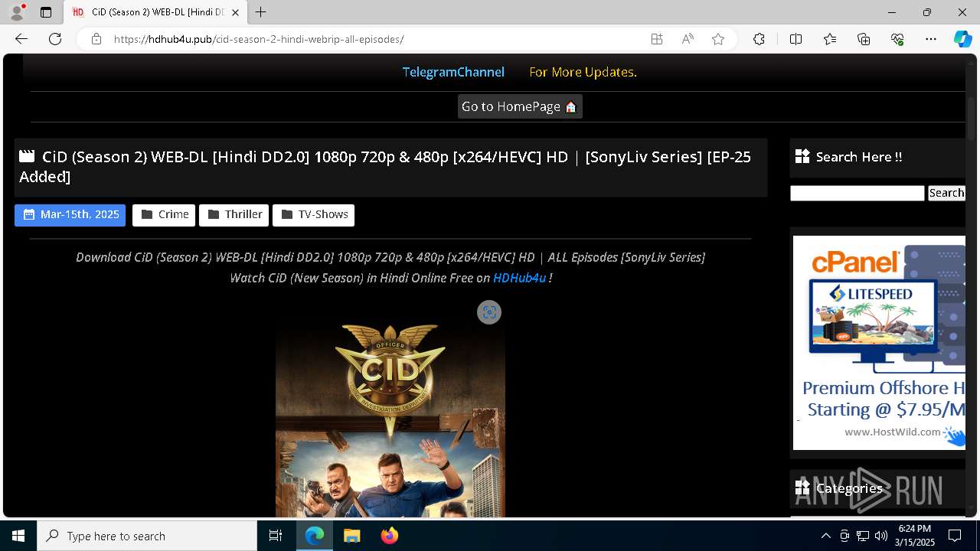Open the cPanel HostWild advertisement
980x551 pixels.
879,343
